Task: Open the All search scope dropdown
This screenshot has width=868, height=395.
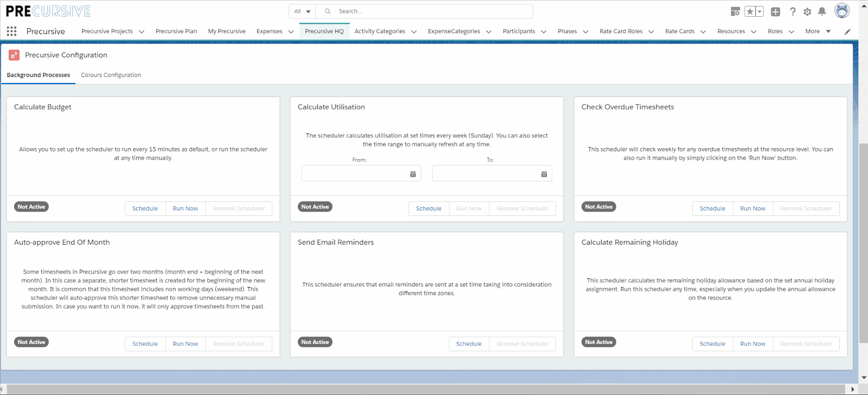Action: pyautogui.click(x=303, y=11)
